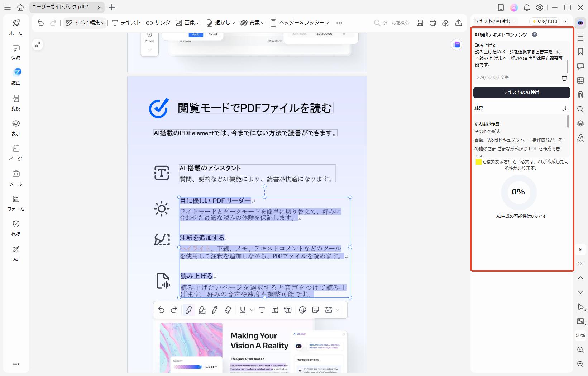588x376 pixels.
Task: Clear the detection input with the trash icon
Action: tap(565, 78)
